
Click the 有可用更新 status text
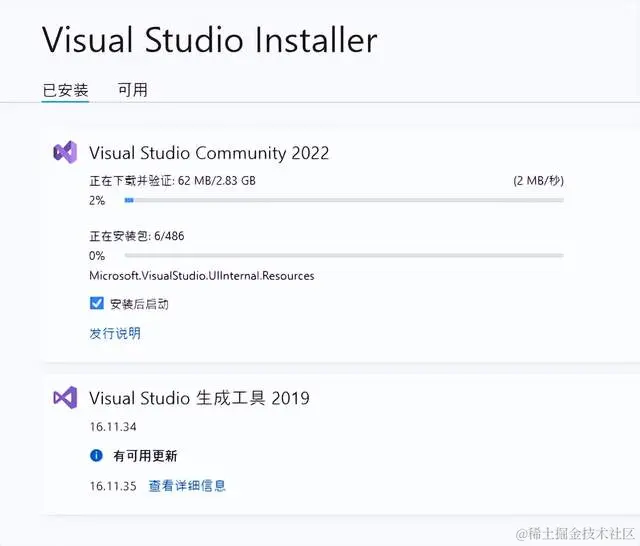145,455
